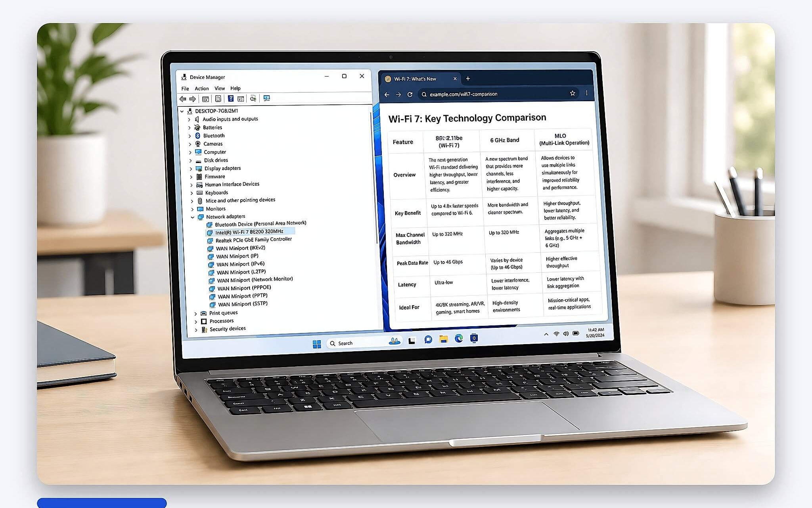Click the taskbar Search box
812x508 pixels.
pyautogui.click(x=364, y=343)
